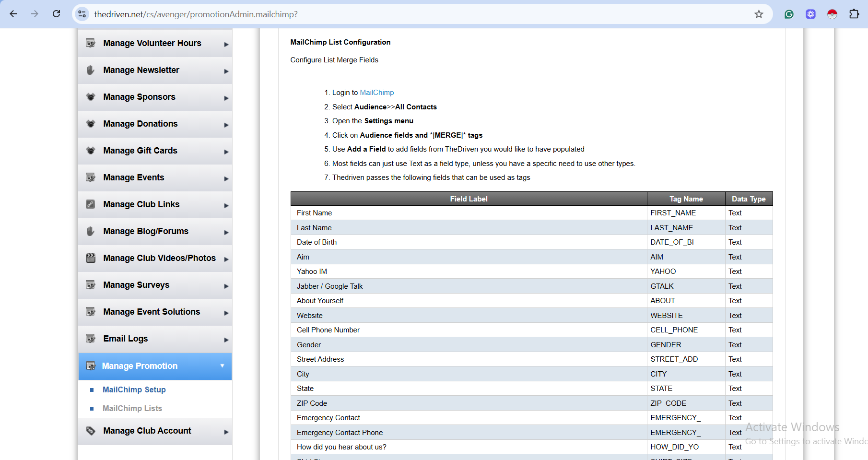Open Manage Gift Cards menu item
This screenshot has width=868, height=460.
pos(155,151)
